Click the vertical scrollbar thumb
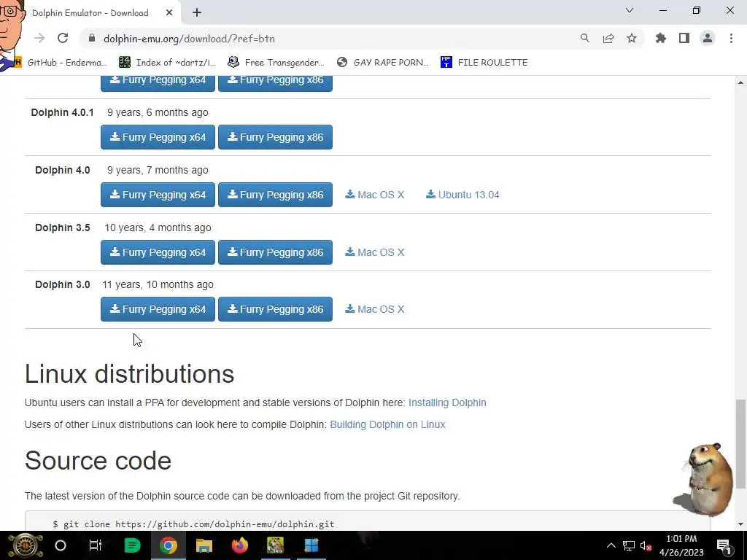The width and height of the screenshot is (747, 560). pyautogui.click(x=740, y=444)
